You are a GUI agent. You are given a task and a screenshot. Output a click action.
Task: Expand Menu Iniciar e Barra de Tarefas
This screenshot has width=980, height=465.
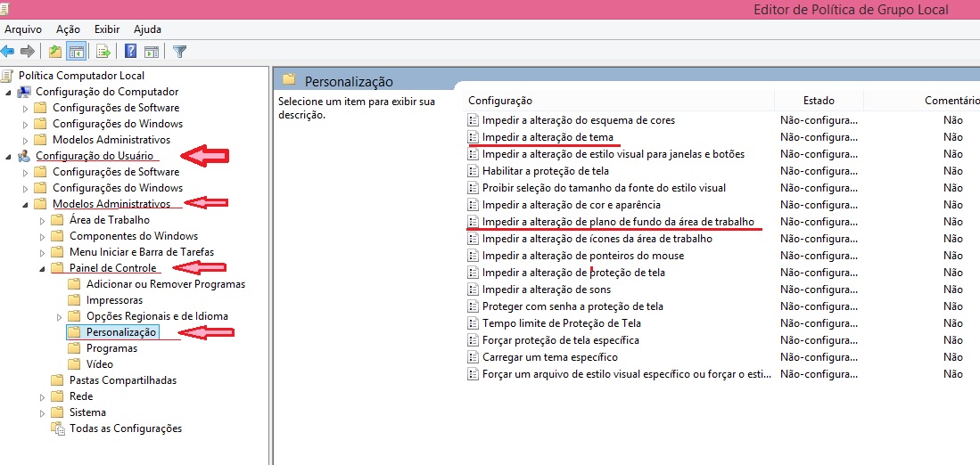pos(43,253)
